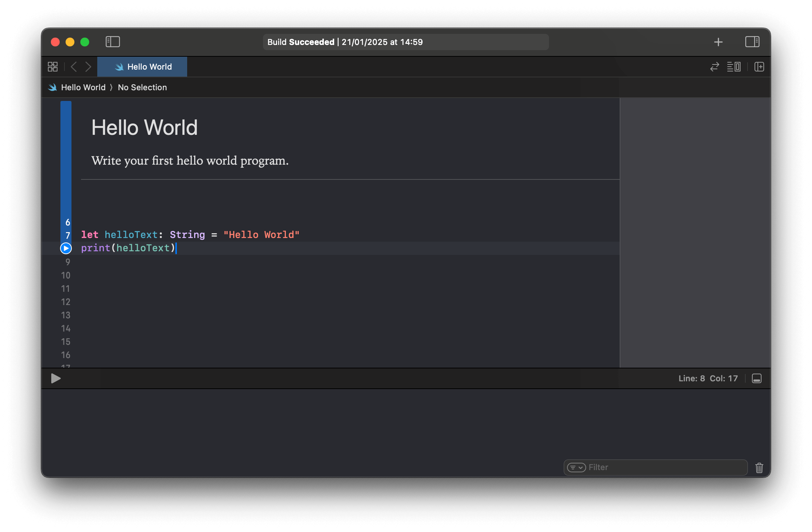This screenshot has width=812, height=532.
Task: Click the back navigation chevron
Action: (74, 67)
